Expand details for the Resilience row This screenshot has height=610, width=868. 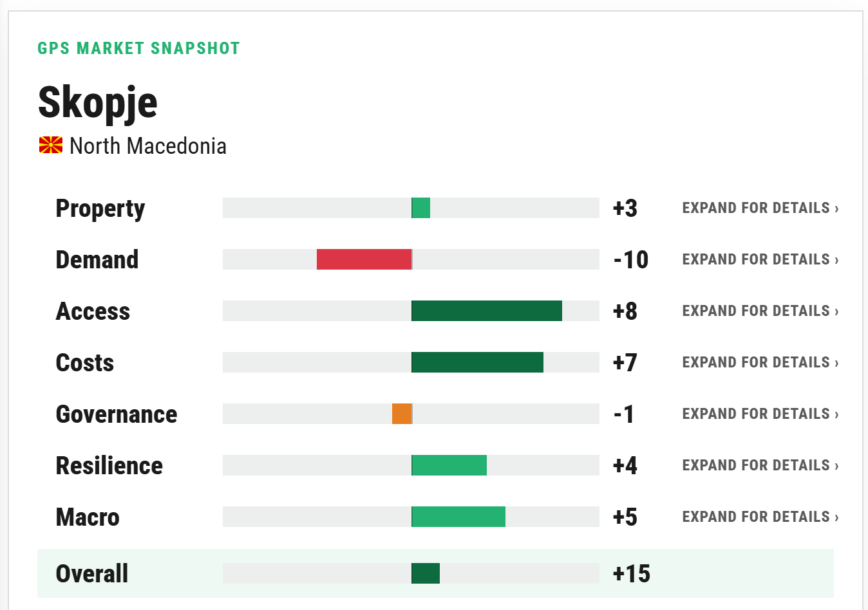[760, 465]
